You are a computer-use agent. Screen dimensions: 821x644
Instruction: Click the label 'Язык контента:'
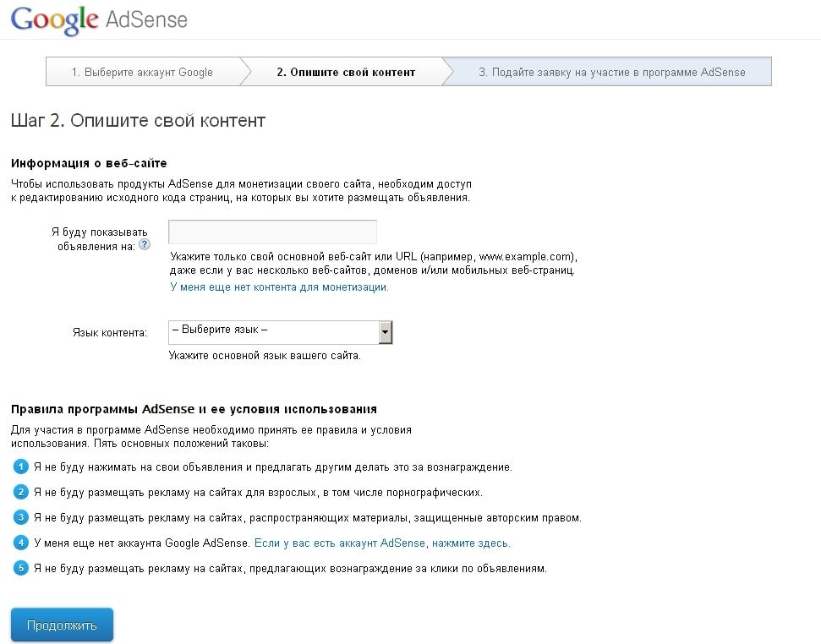click(x=110, y=333)
